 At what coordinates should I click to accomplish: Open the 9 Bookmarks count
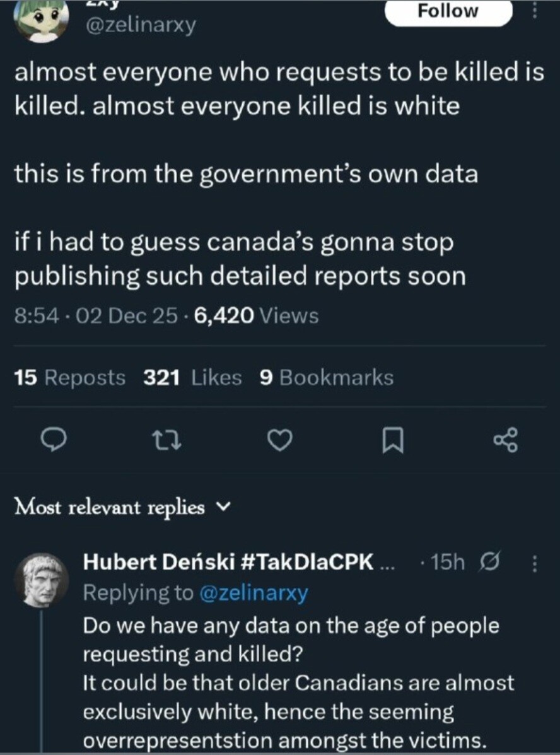pos(326,377)
